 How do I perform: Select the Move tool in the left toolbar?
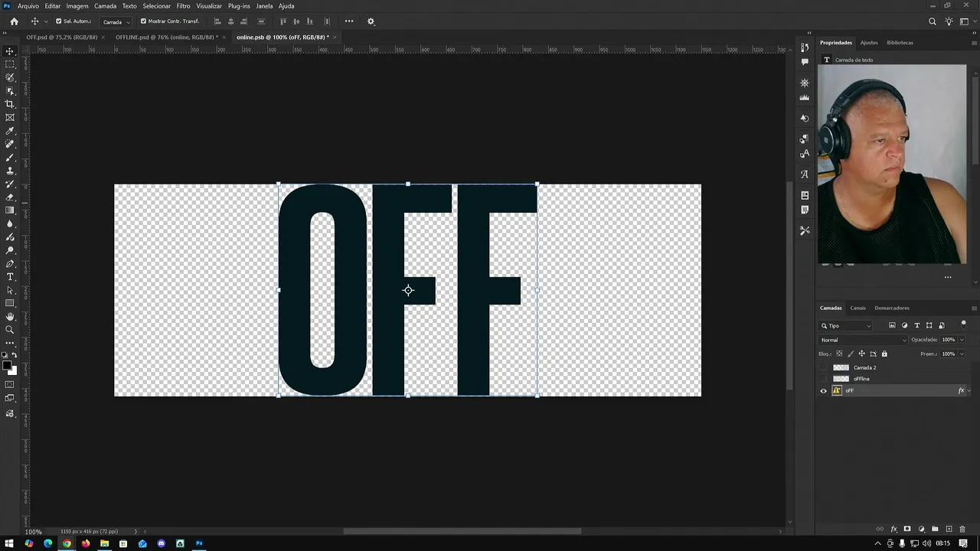click(x=10, y=51)
